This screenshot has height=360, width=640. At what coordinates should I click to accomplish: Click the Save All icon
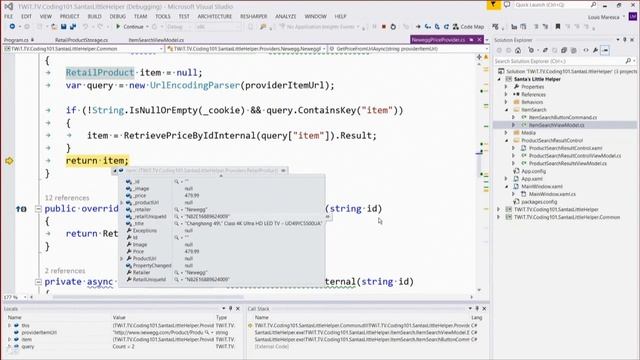(x=73, y=27)
